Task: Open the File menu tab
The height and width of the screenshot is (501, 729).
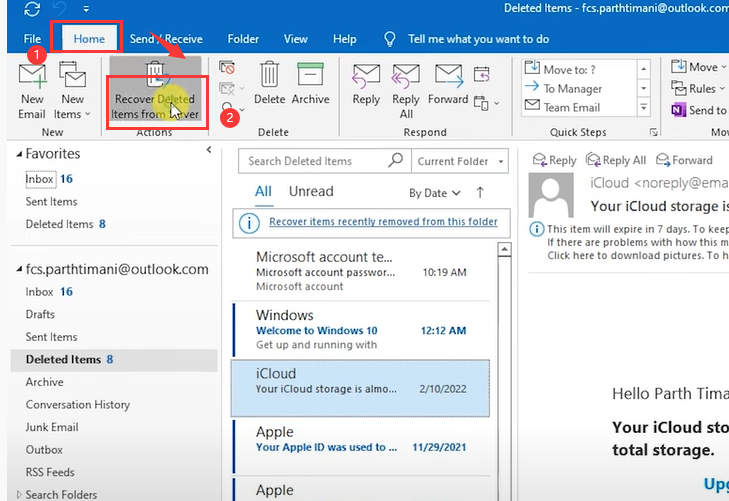Action: tap(32, 39)
